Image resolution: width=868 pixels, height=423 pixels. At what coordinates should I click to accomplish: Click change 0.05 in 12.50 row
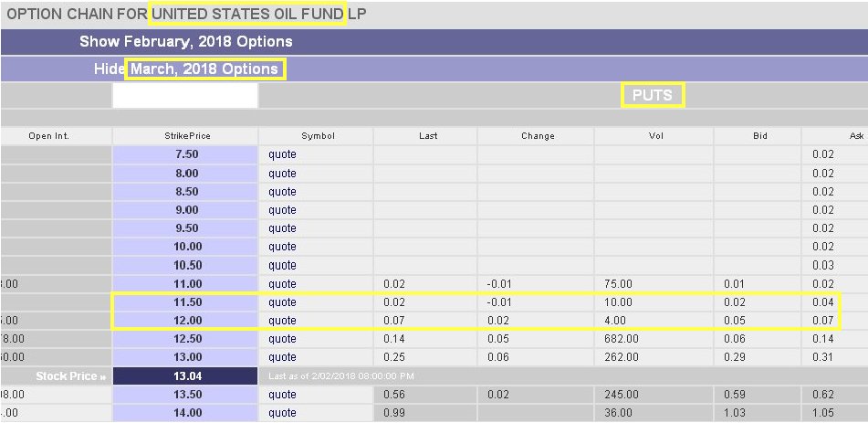[497, 339]
